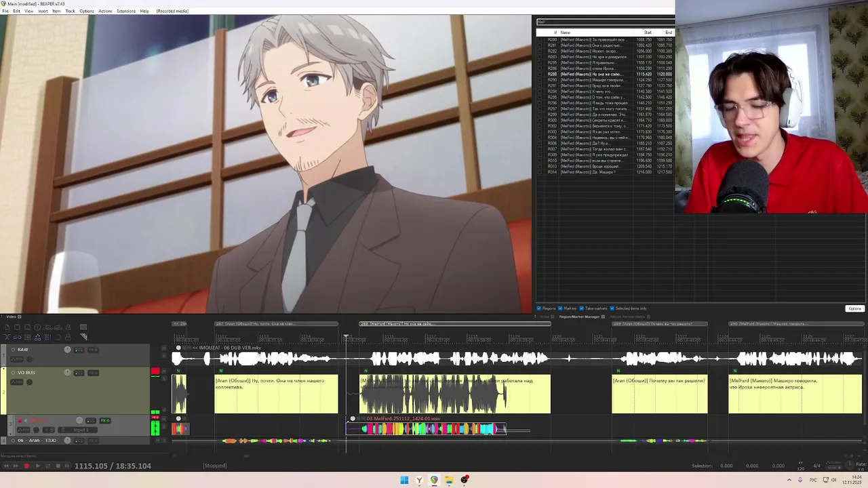Mute the VO BUS track
The height and width of the screenshot is (488, 868).
tap(164, 371)
